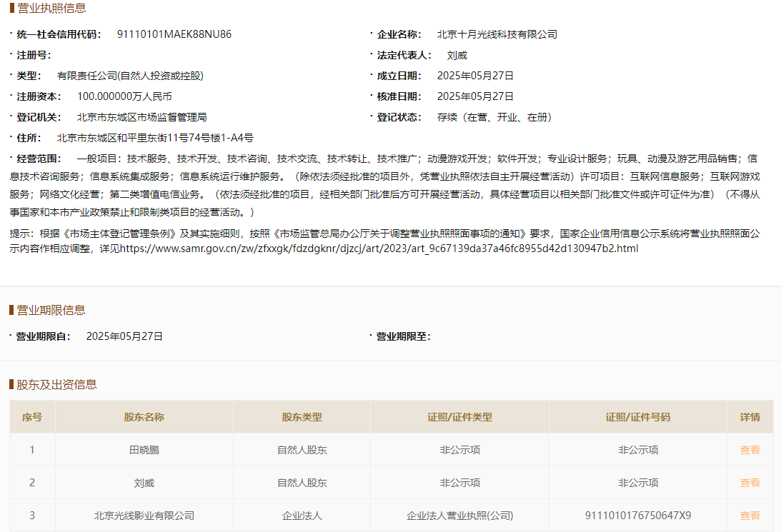Screen dimensions: 781x532
Task: Click 自然人股东 in 田晓鹏 row
Action: coord(302,450)
